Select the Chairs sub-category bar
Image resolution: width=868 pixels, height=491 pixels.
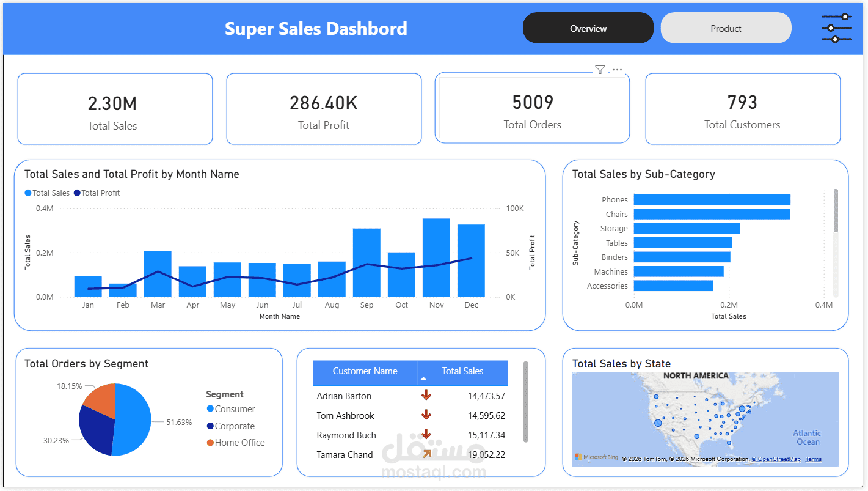(x=712, y=214)
